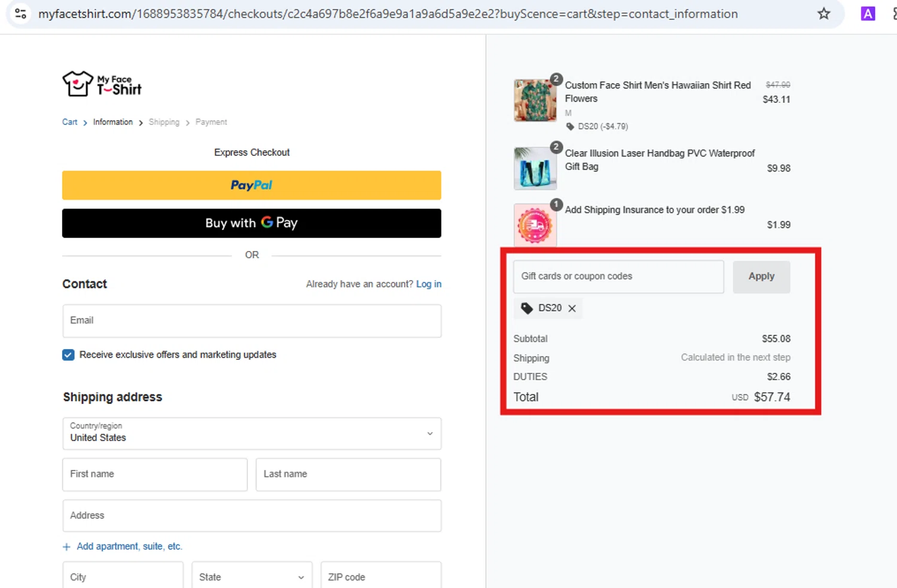
Task: Select the Information breadcrumb step
Action: pos(113,122)
